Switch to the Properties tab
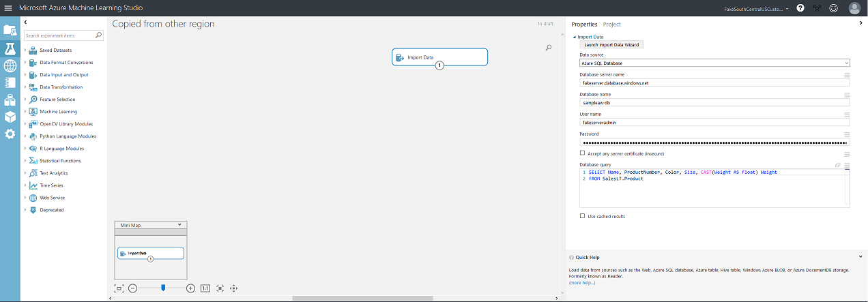Image resolution: width=868 pixels, height=302 pixels. (584, 24)
